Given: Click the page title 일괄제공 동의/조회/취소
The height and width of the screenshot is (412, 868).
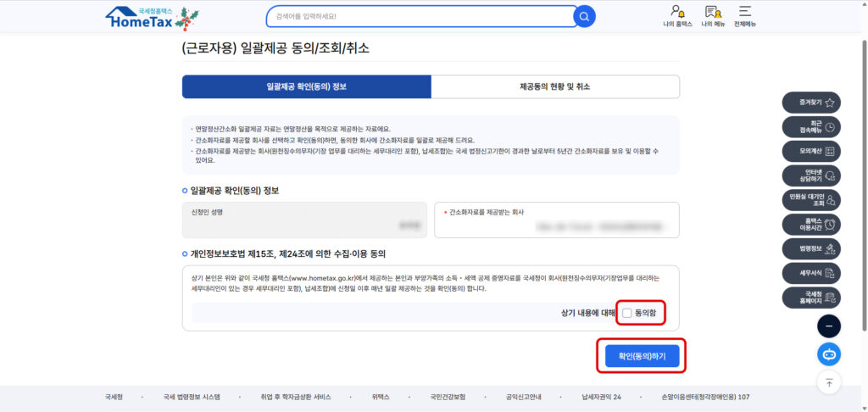Looking at the screenshot, I should click(x=275, y=48).
